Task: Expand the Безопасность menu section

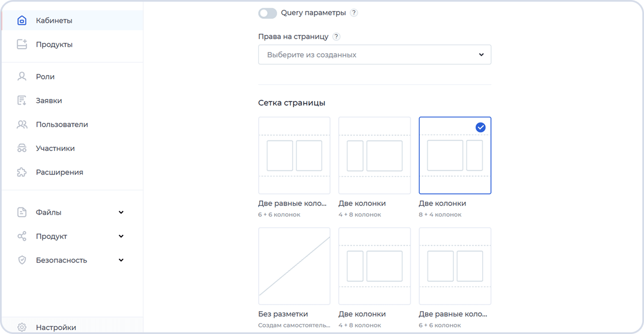Action: coord(121,260)
